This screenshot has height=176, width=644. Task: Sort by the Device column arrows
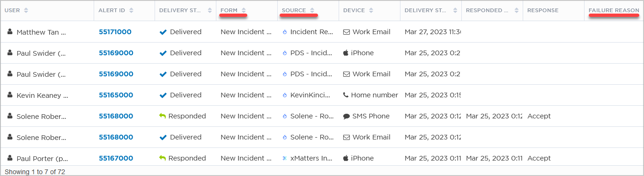[x=371, y=10]
